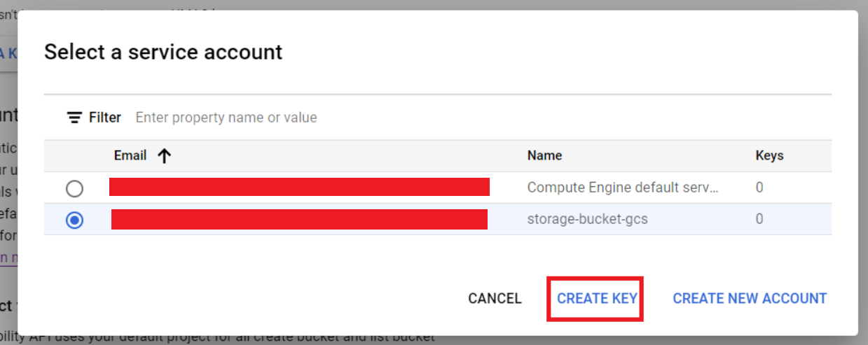Sort the table by the Keys column header
Image resolution: width=868 pixels, height=345 pixels.
(769, 155)
